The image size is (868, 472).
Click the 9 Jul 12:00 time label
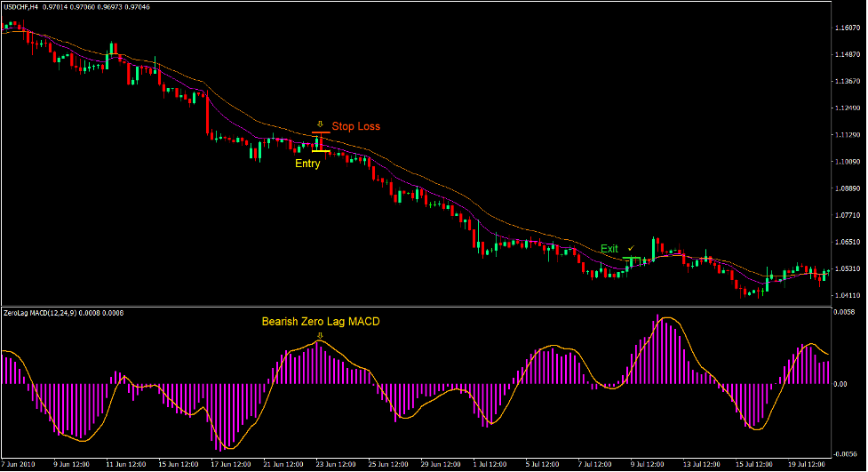tap(648, 464)
